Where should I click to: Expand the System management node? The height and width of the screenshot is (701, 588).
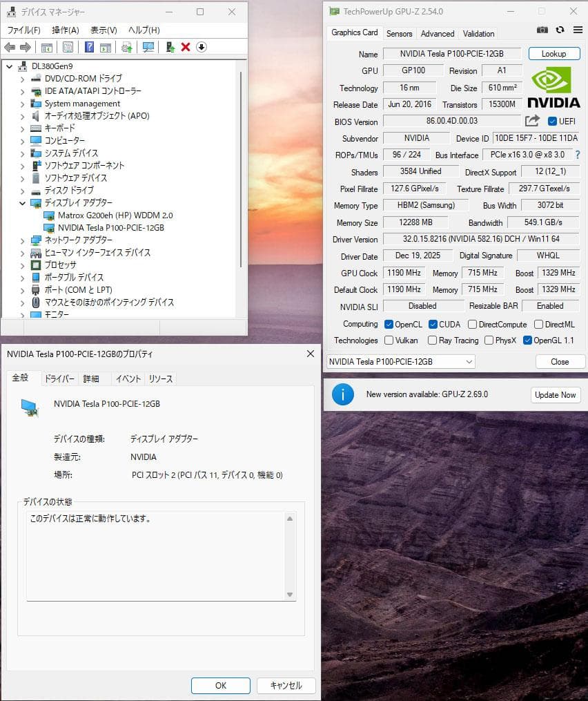click(x=22, y=104)
